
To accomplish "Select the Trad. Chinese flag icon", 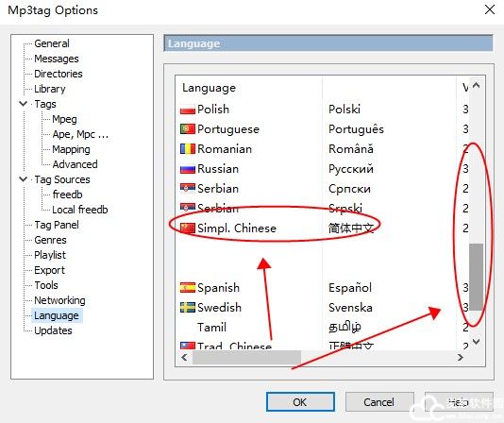I will tap(188, 346).
